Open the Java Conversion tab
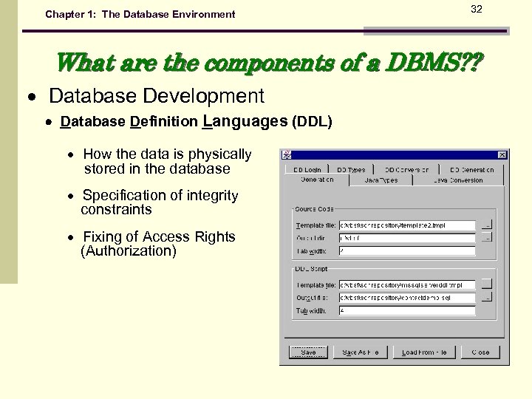Screen dimensions: 532x399 (458, 180)
